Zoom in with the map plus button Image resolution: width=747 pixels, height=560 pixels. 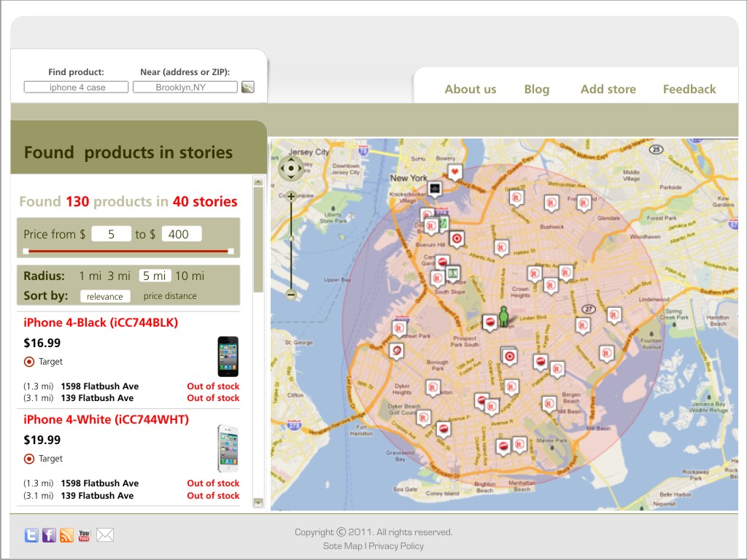tap(291, 196)
